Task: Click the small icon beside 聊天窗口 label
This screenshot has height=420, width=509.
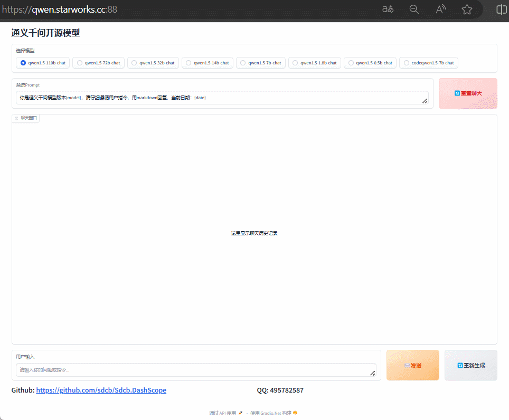Action: tap(16, 118)
